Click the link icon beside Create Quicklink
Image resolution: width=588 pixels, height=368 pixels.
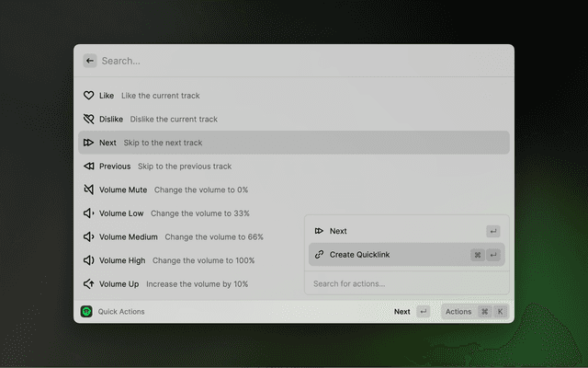coord(319,255)
